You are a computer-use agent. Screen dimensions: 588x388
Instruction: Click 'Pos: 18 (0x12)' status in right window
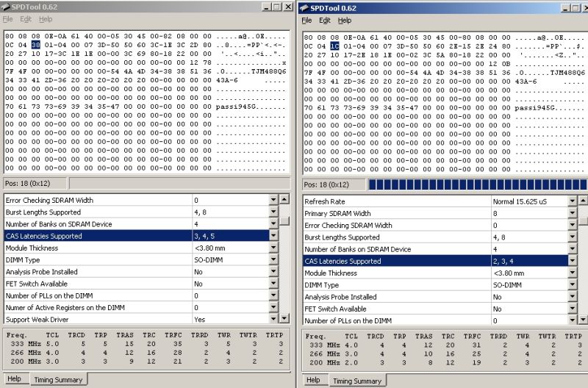click(334, 184)
